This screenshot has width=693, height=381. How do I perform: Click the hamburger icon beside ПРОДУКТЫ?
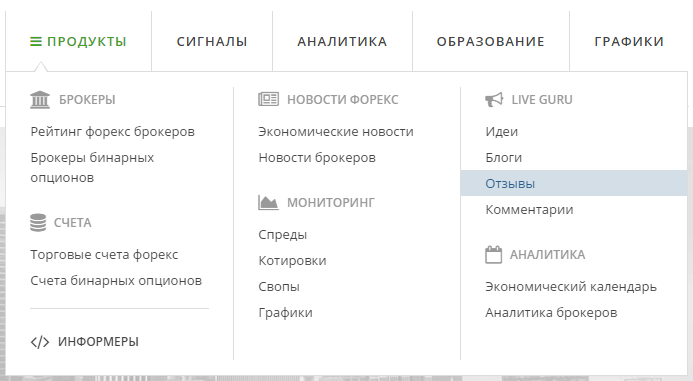tap(36, 42)
